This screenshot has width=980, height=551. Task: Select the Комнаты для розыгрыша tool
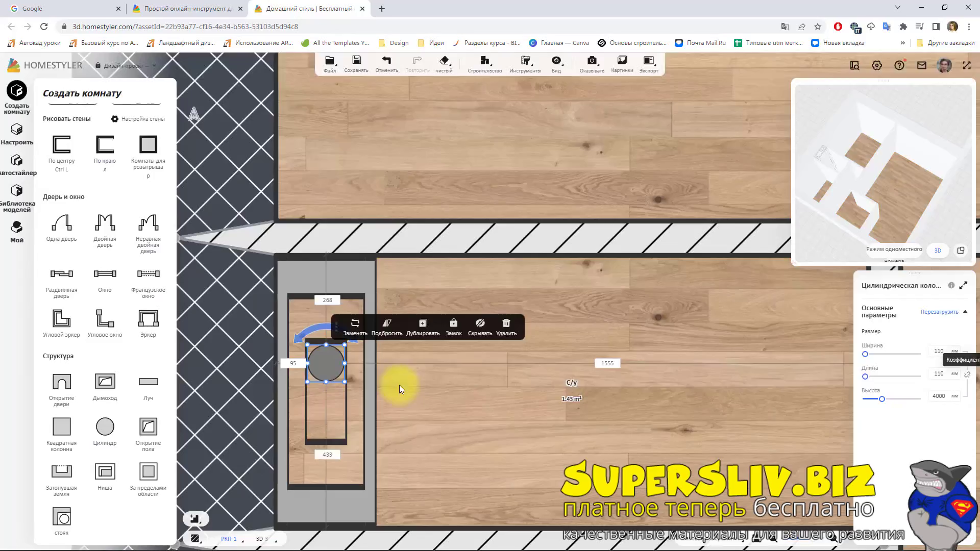pos(148,156)
